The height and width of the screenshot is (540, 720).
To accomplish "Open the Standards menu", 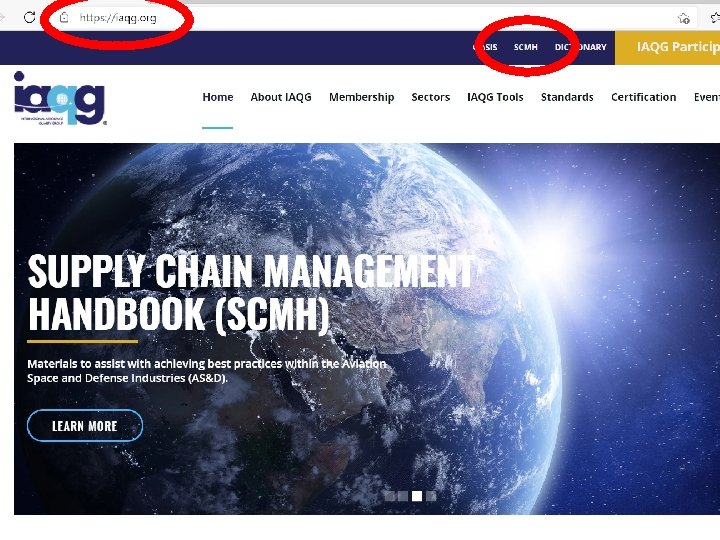I will (x=567, y=97).
